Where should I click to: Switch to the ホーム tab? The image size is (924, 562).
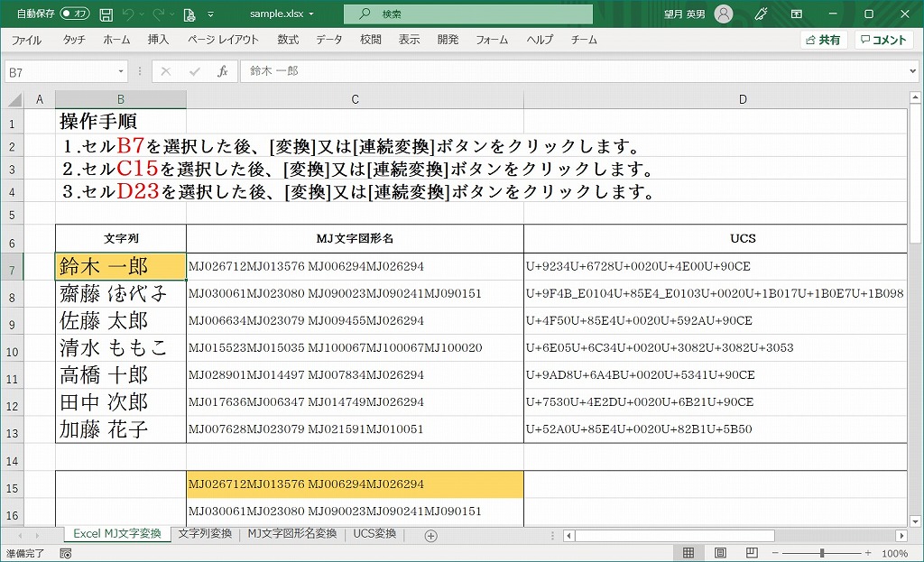[x=116, y=40]
